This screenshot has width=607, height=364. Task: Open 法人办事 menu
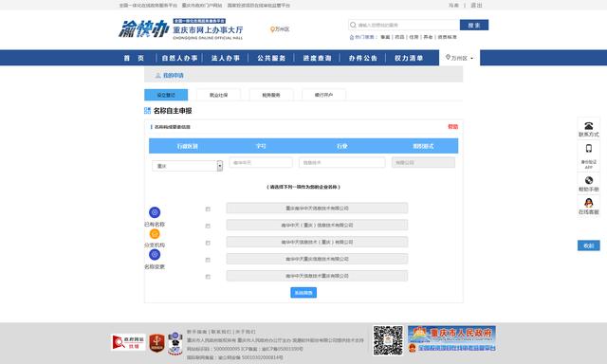[x=226, y=58]
